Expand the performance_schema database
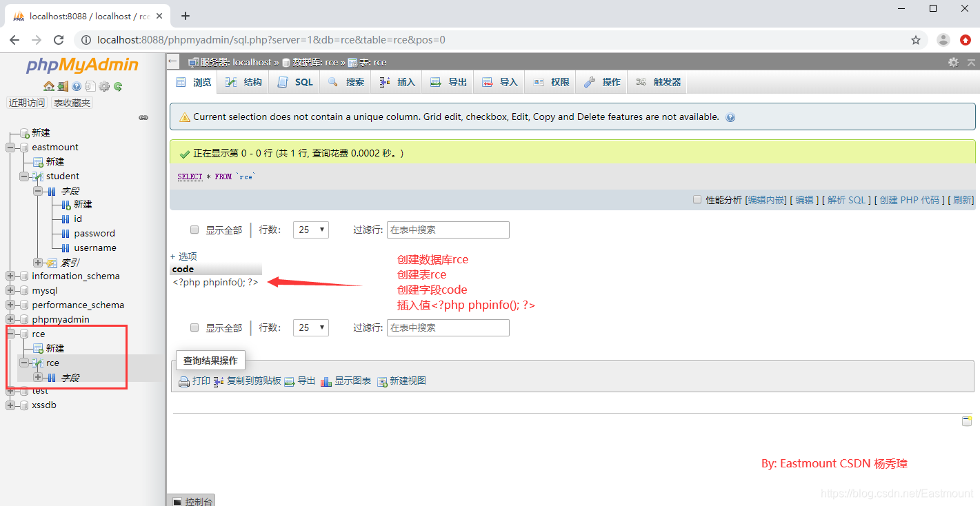980x506 pixels. (10, 305)
